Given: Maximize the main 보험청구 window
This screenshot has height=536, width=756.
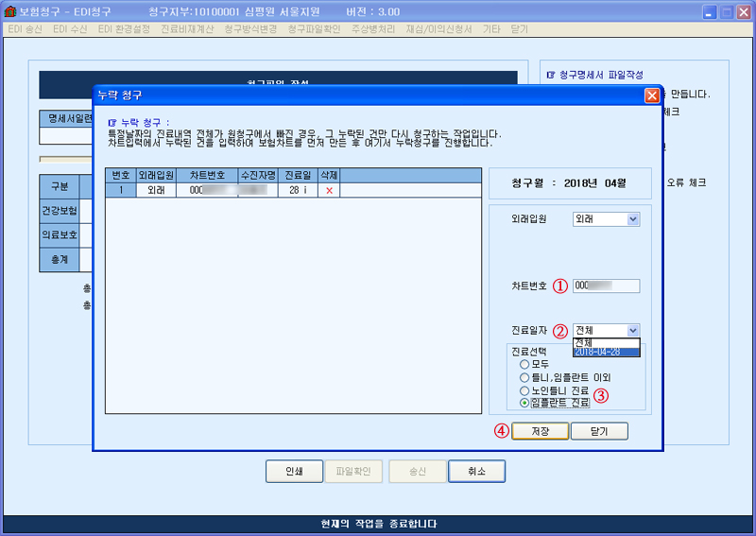Looking at the screenshot, I should point(727,11).
